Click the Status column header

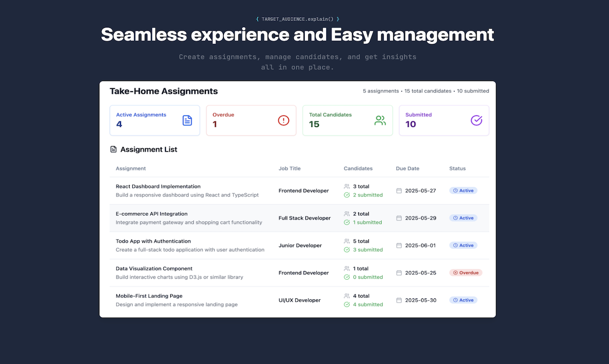(457, 169)
